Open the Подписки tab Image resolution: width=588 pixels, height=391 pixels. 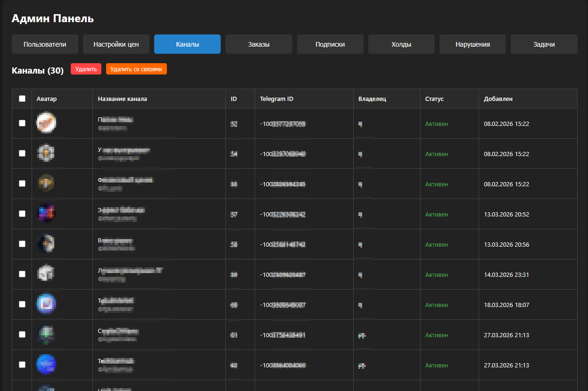point(330,44)
